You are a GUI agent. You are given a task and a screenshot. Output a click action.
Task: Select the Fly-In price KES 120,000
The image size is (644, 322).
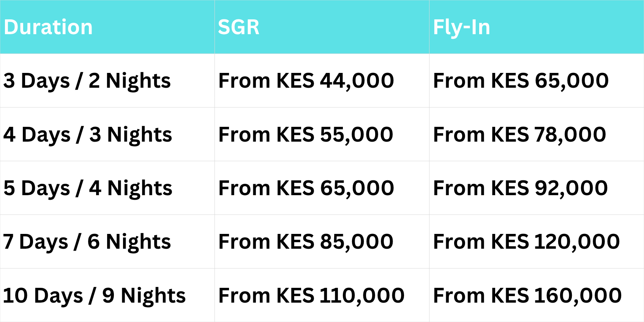click(526, 242)
